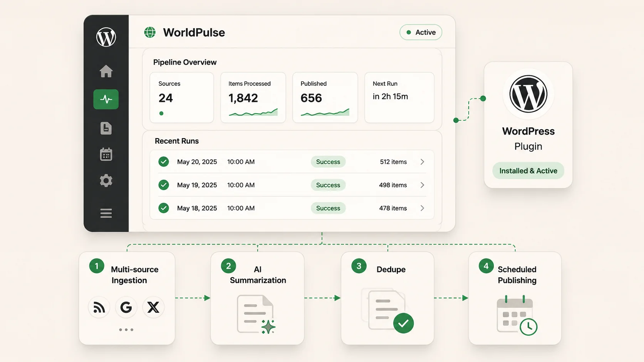Screen dimensions: 644x362
Task: Click the green dot in Sources card
Action: coord(161,113)
